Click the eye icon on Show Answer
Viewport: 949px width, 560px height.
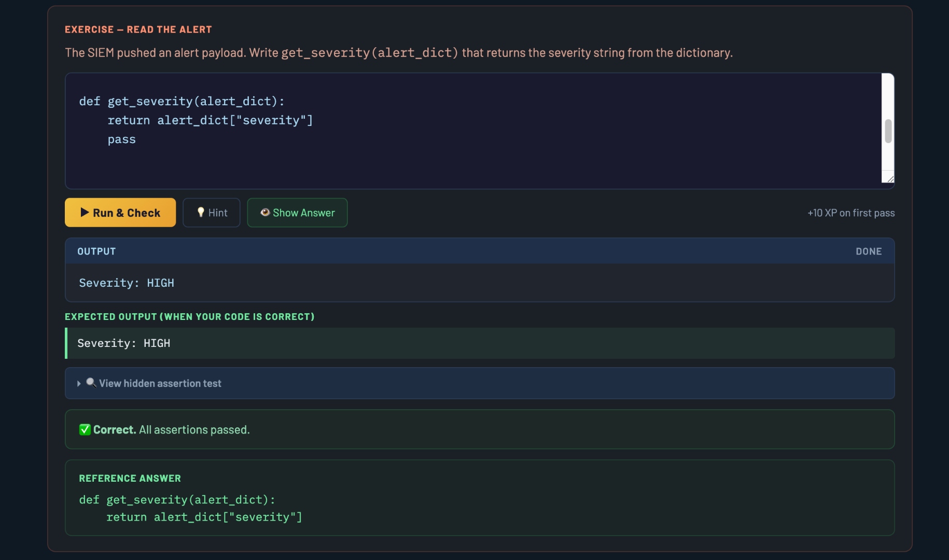tap(265, 213)
